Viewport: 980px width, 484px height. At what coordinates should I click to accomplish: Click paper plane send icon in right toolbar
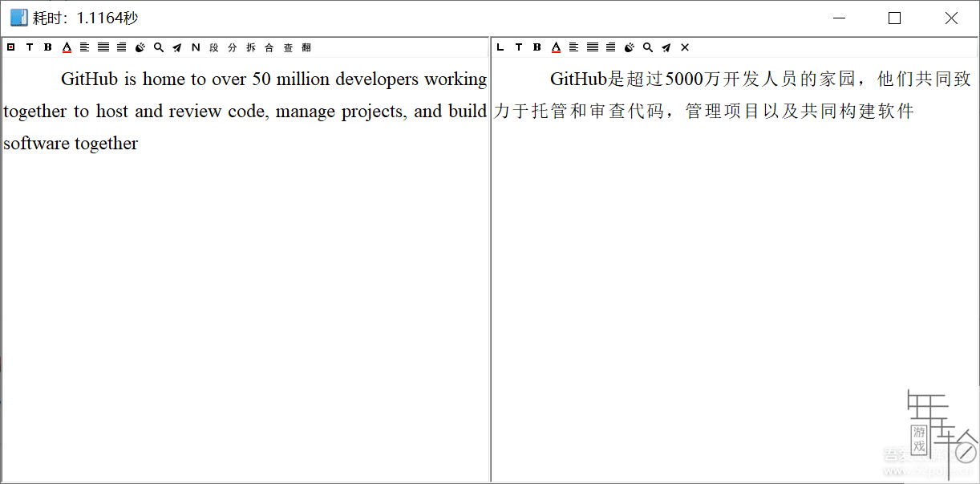click(x=666, y=47)
